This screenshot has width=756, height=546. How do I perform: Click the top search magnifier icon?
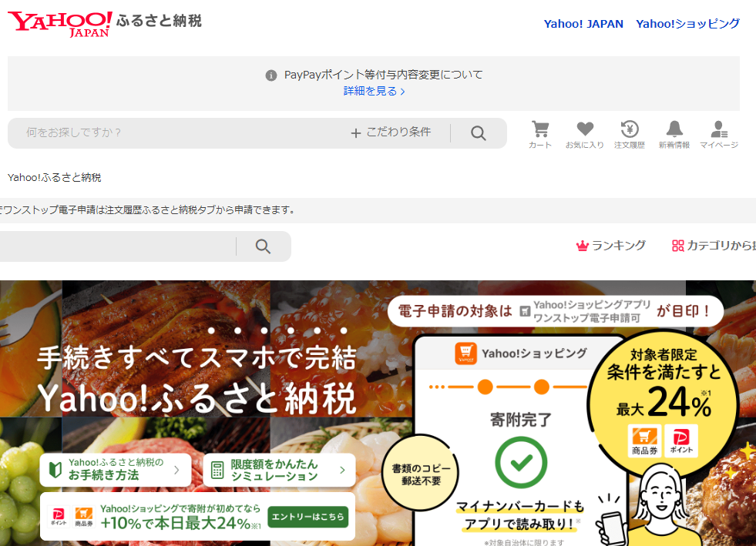tap(479, 133)
